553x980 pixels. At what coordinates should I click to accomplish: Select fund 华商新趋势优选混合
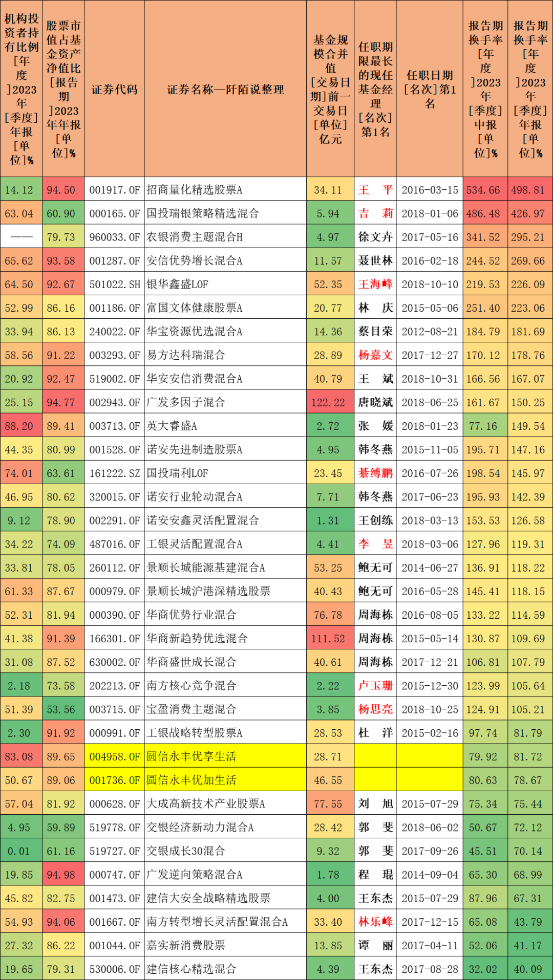(197, 639)
